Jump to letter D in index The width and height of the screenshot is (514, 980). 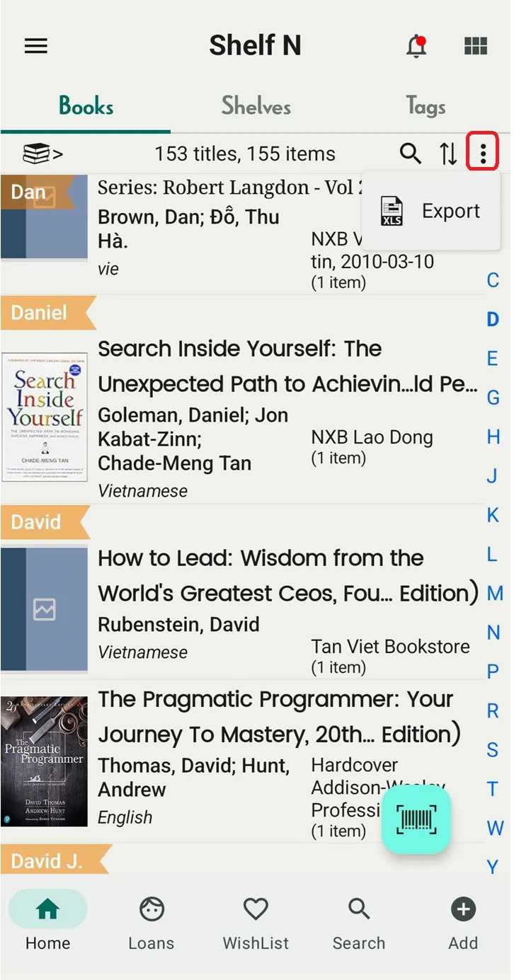click(x=493, y=319)
